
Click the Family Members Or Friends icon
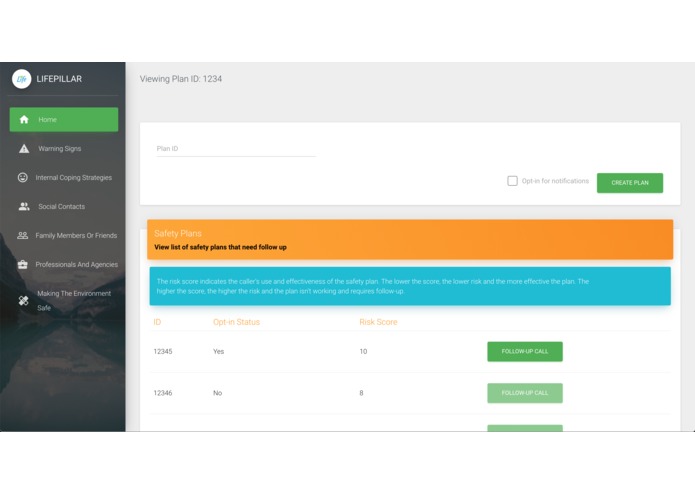23,235
